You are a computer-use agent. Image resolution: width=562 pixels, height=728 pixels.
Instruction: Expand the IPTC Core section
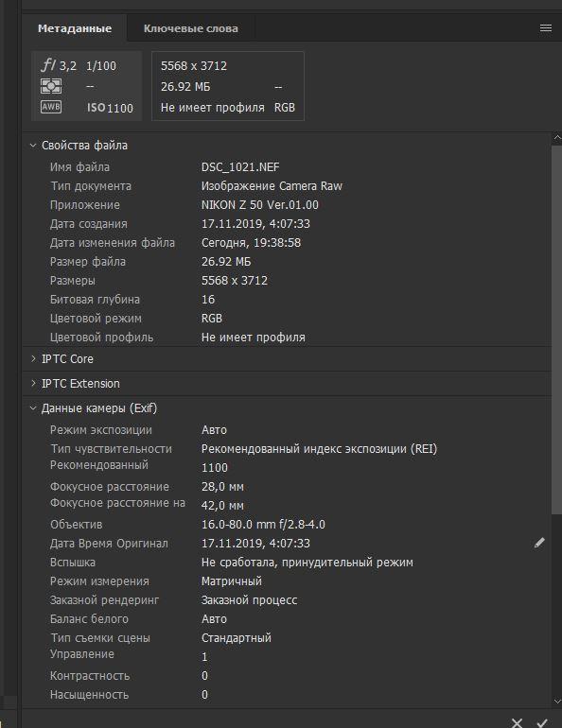[33, 358]
